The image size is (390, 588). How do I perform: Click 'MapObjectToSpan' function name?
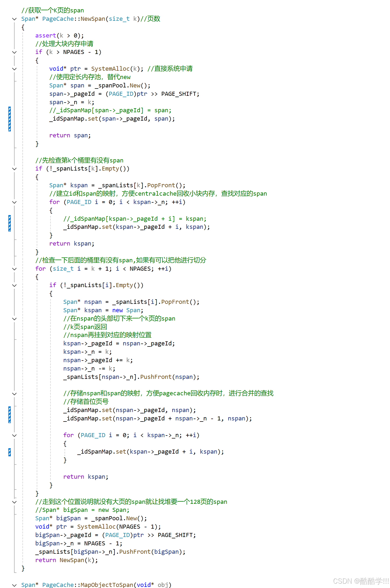(107, 585)
